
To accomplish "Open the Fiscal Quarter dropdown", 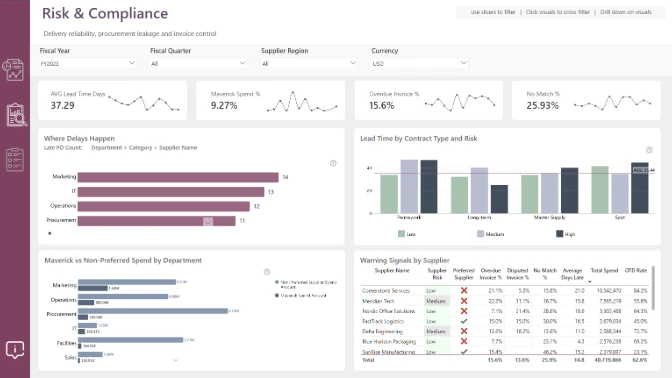I will coord(198,63).
